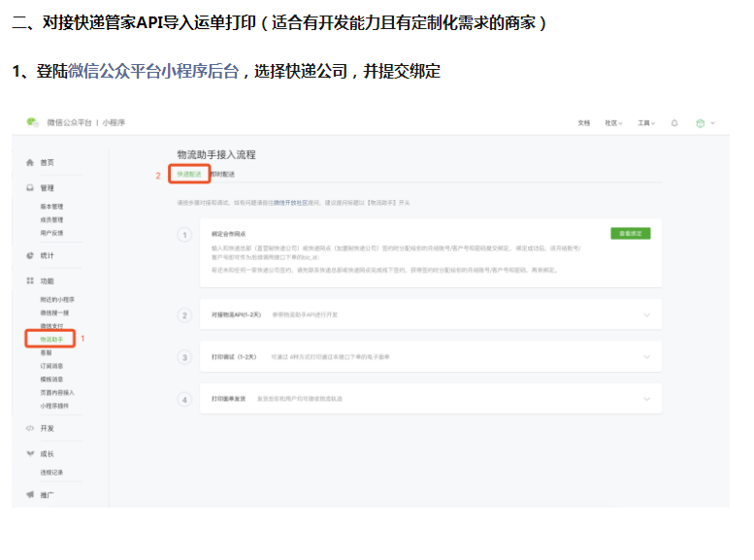Open the 微信公众平台小程序后台 link in the heading

[x=153, y=71]
